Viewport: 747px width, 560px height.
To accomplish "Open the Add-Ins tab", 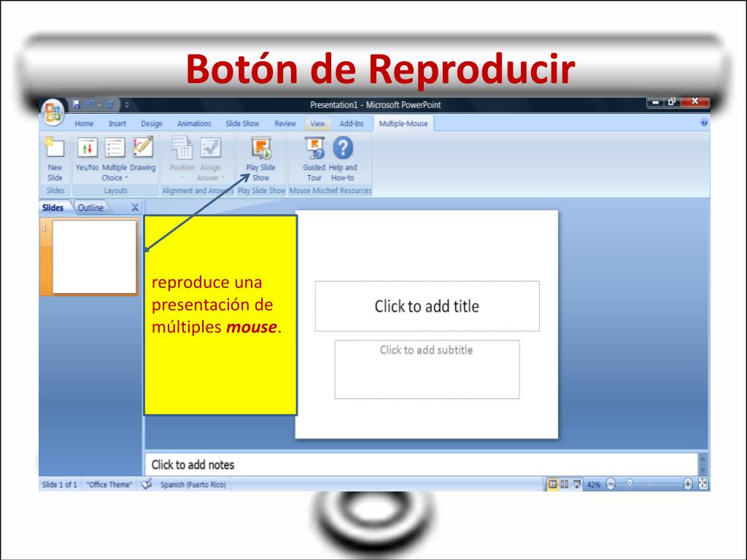I will 351,124.
